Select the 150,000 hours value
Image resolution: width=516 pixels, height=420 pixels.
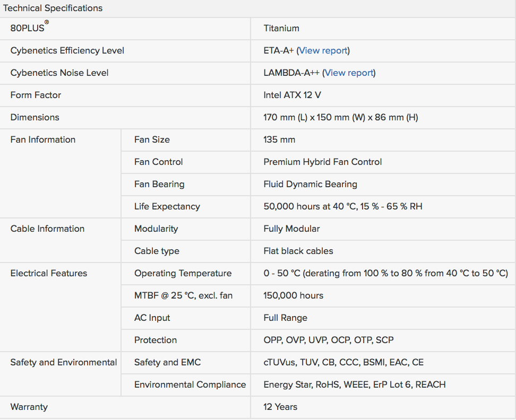[293, 296]
